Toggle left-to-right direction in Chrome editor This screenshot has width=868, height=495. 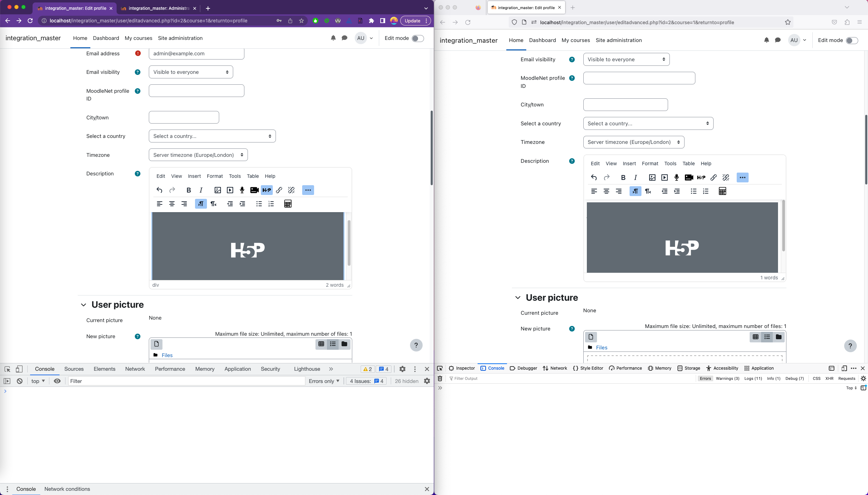point(201,204)
